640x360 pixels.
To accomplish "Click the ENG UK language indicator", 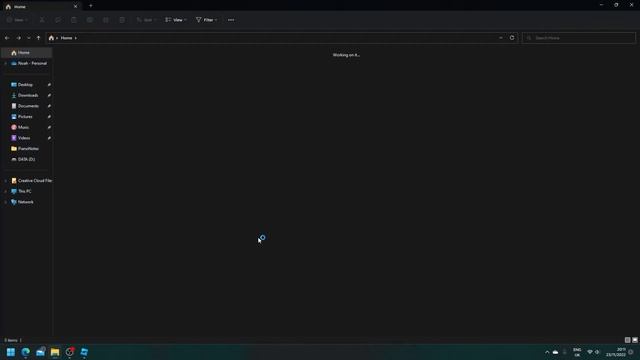I will pos(577,352).
